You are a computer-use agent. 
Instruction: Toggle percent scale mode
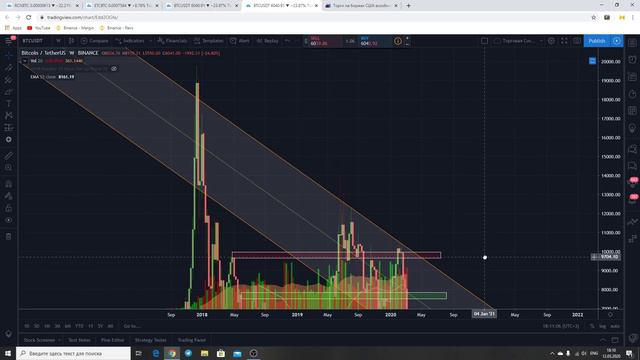pyautogui.click(x=592, y=326)
